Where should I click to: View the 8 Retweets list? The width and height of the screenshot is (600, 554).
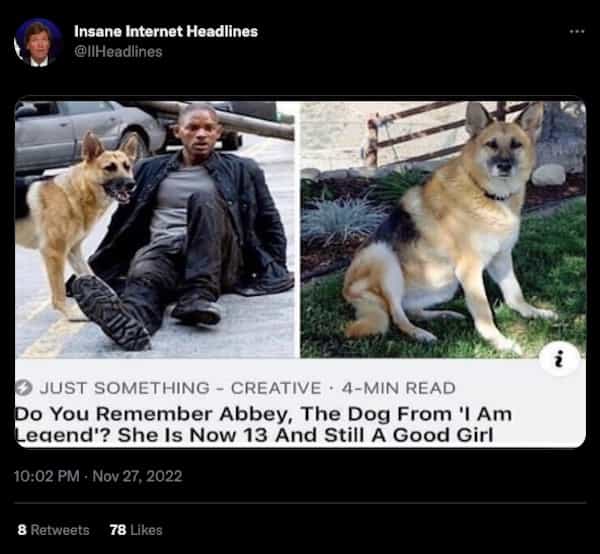53,530
